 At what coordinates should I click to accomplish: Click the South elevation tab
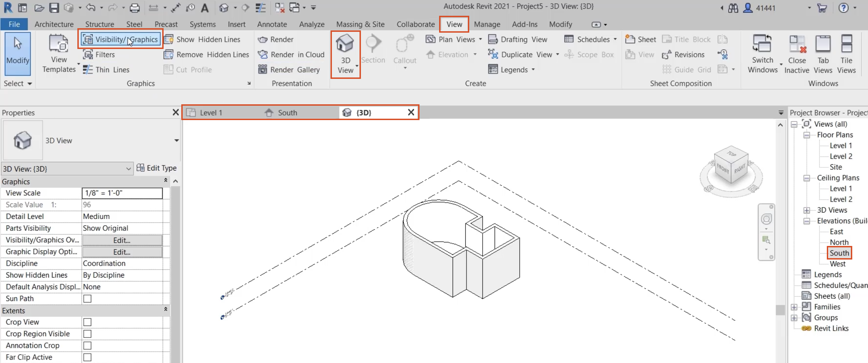point(288,113)
